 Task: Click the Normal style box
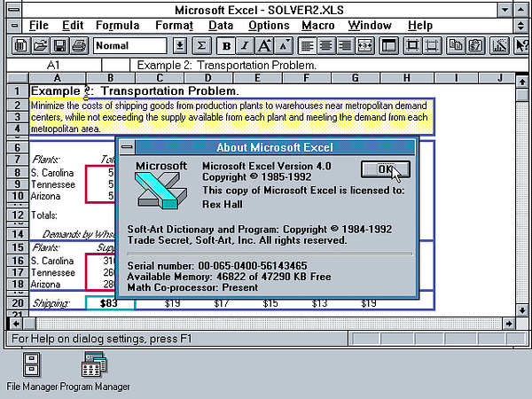coord(130,45)
